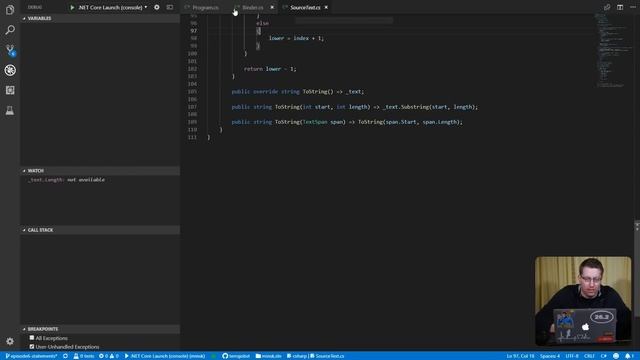Viewport: 640px width, 360px height.
Task: Open the Debug view in activity bar
Action: [10, 70]
